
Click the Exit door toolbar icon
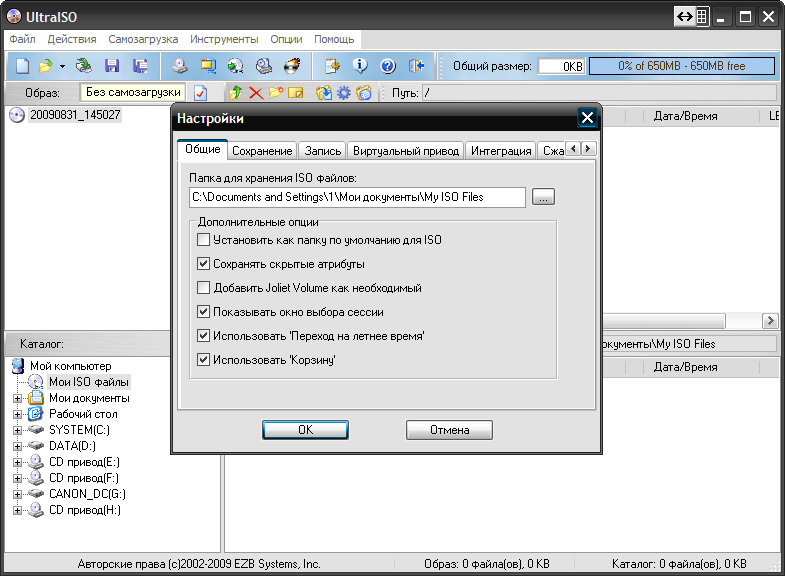[417, 66]
